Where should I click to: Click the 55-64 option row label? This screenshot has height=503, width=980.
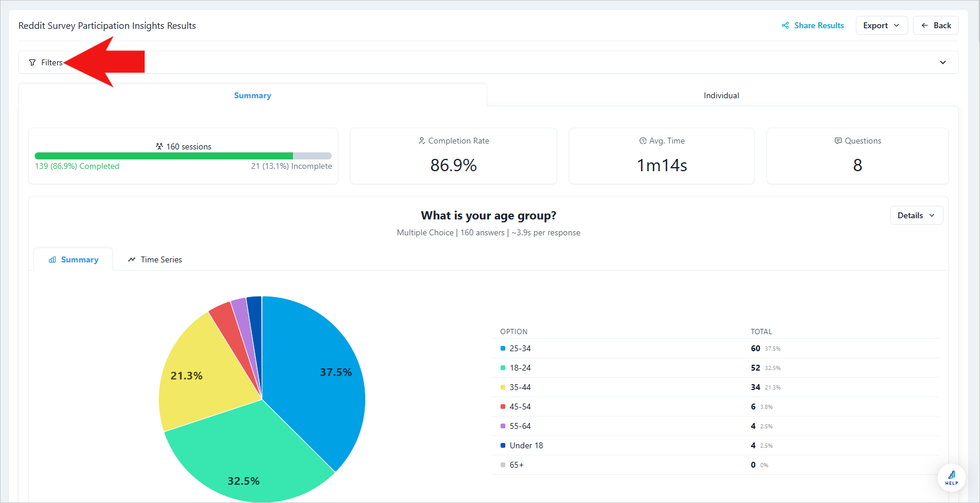(520, 426)
